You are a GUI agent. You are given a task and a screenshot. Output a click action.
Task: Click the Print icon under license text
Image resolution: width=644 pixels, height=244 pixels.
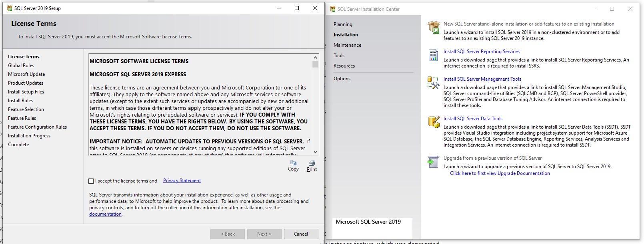tap(312, 163)
